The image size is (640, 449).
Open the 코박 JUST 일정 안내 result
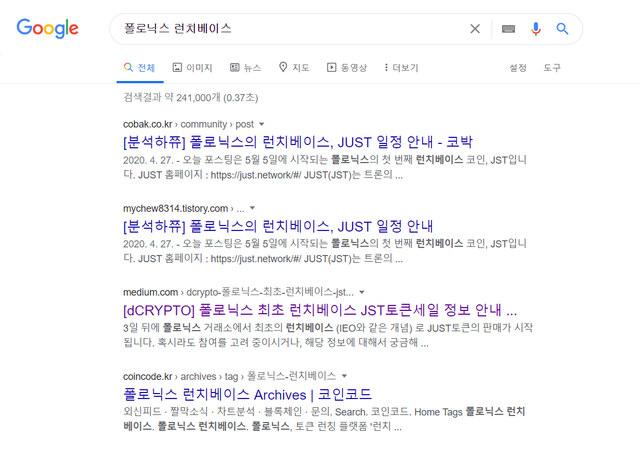(298, 142)
